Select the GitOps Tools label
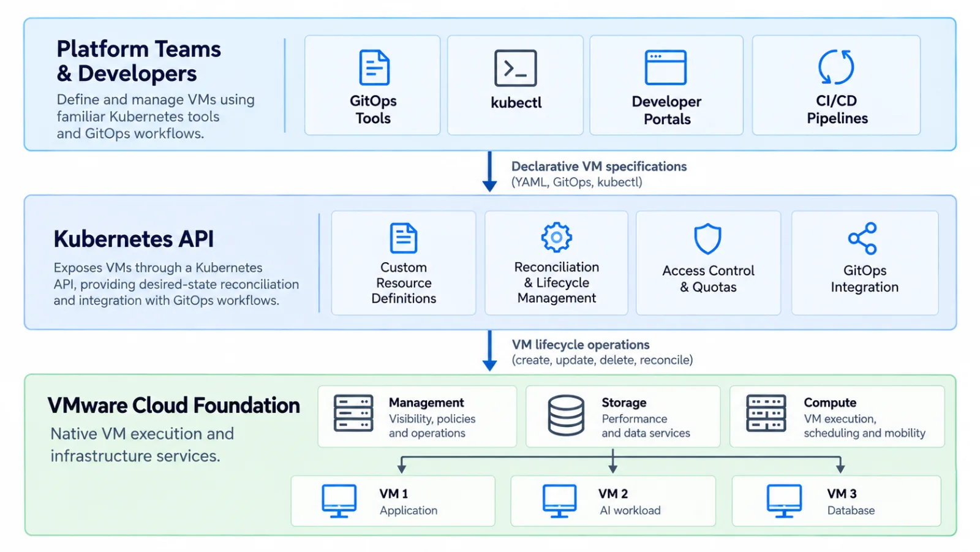 tap(373, 110)
